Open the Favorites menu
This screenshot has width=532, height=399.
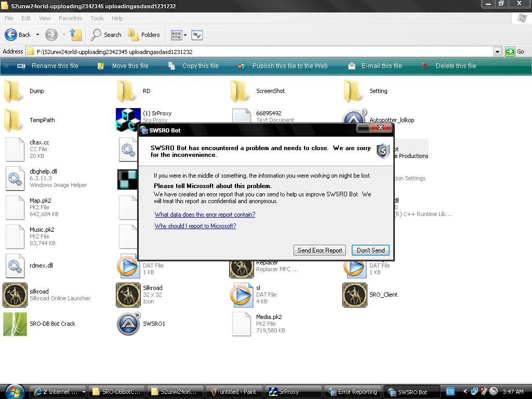70,18
